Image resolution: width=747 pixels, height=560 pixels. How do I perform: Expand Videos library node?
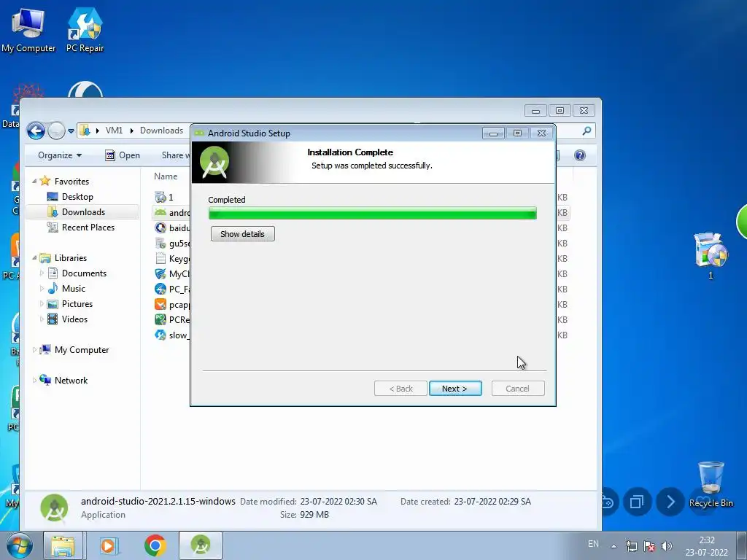[42, 319]
